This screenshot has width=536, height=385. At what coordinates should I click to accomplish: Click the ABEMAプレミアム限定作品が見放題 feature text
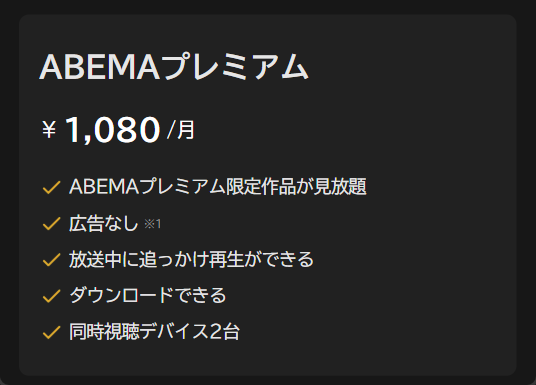point(218,187)
